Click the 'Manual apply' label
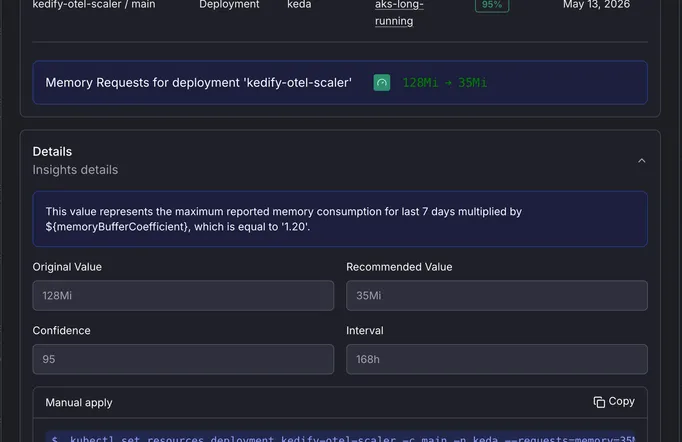Image resolution: width=682 pixels, height=442 pixels. [79, 402]
